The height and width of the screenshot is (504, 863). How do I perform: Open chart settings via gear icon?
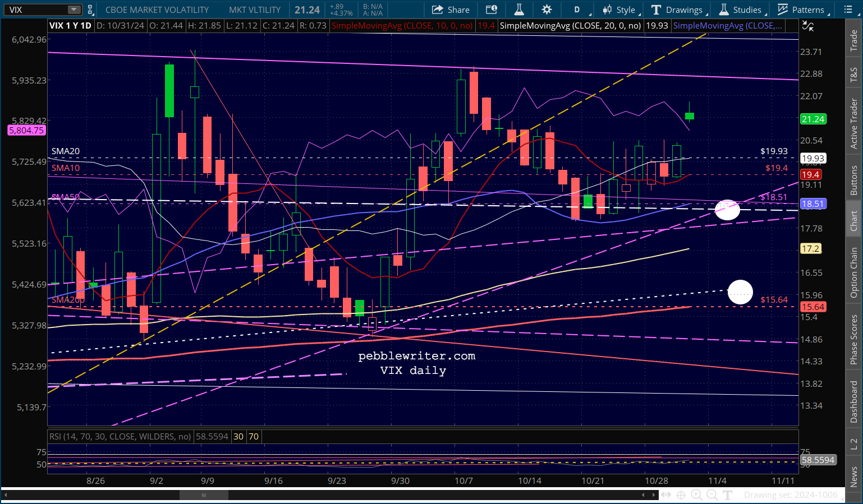[x=545, y=10]
